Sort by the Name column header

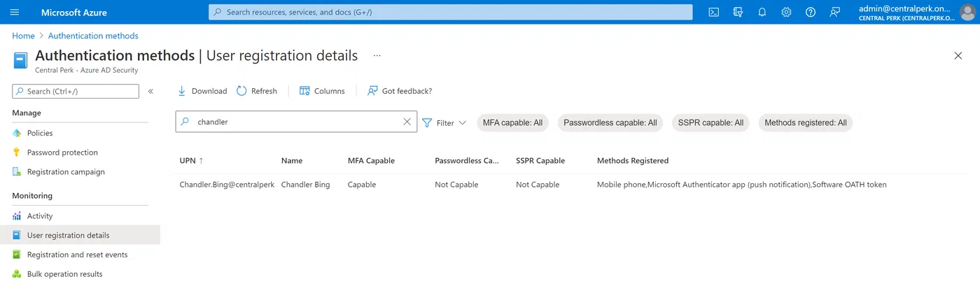point(292,160)
